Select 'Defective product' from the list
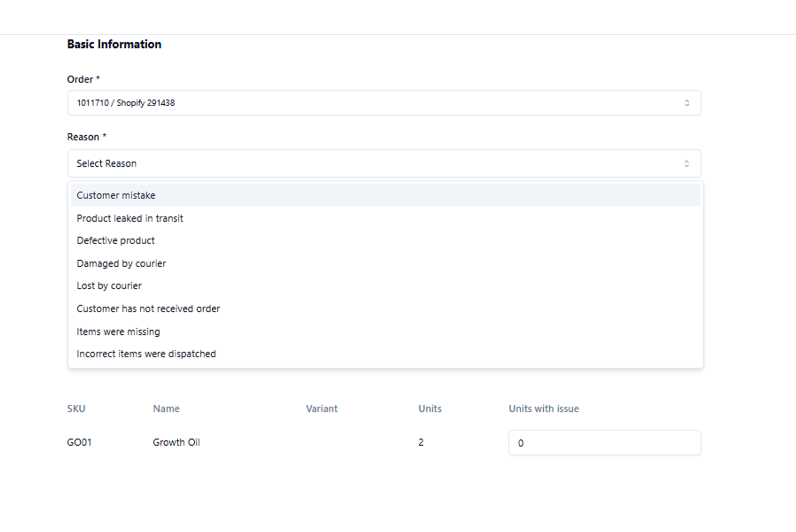Viewport: 796px width, 532px height. coord(115,240)
